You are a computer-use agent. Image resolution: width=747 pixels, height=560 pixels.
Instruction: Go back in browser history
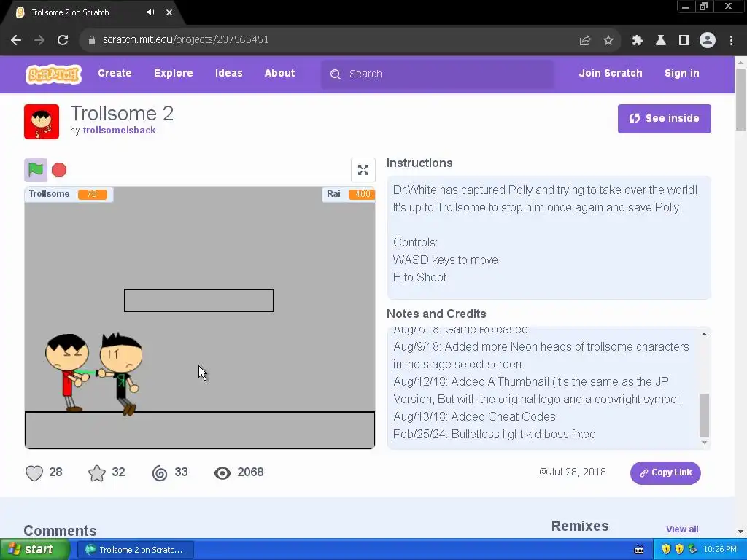click(x=16, y=40)
